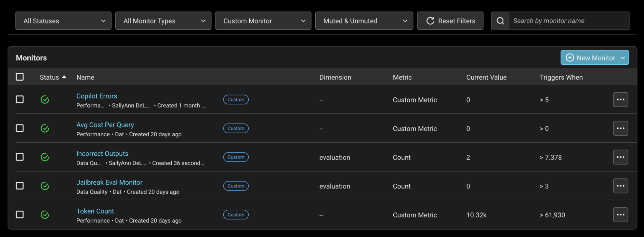
Task: Open the more options menu for Token Count
Action: coord(620,215)
